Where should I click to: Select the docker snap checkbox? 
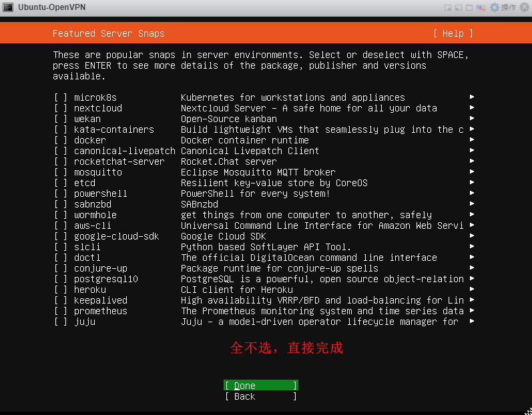(61, 140)
